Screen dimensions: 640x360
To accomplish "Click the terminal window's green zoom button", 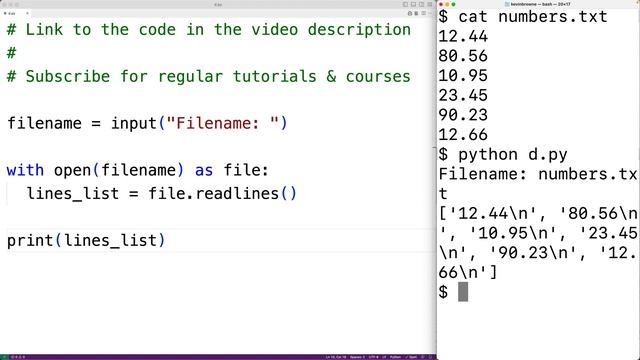I will pos(453,4).
